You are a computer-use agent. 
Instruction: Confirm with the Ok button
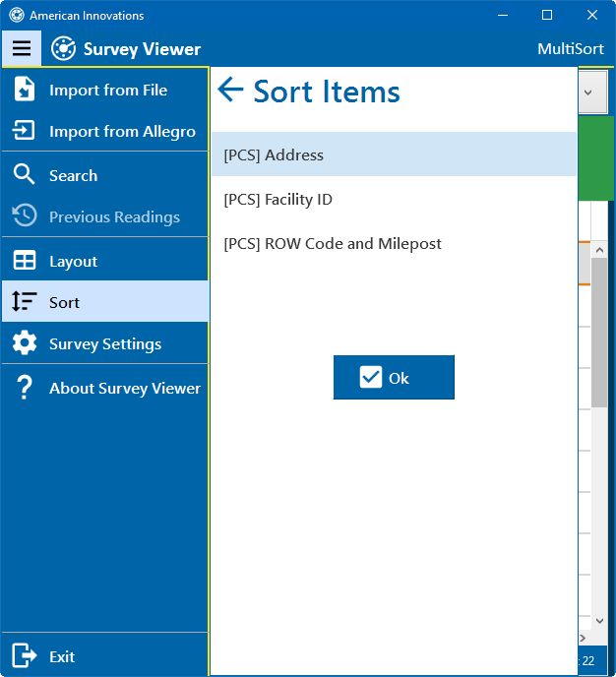(x=394, y=377)
